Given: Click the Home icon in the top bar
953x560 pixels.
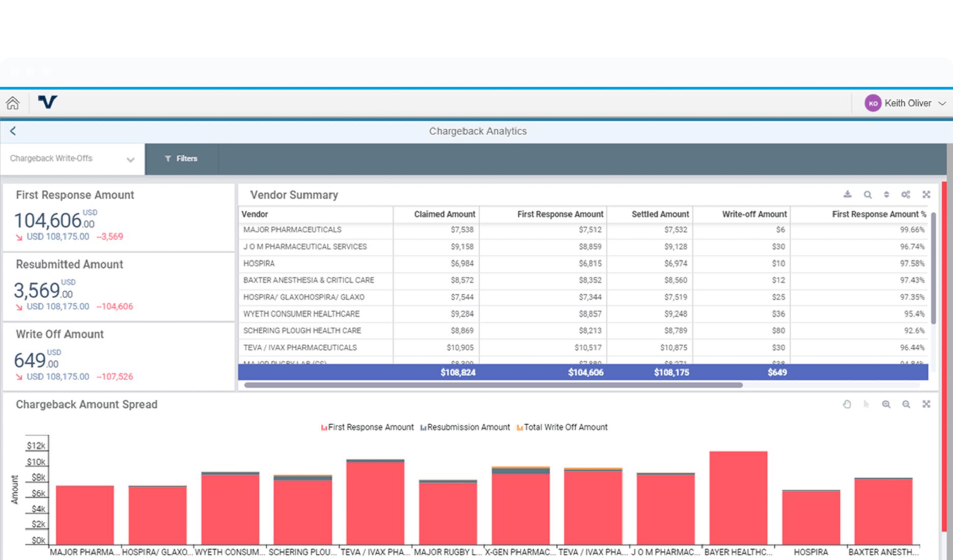Looking at the screenshot, I should point(13,103).
